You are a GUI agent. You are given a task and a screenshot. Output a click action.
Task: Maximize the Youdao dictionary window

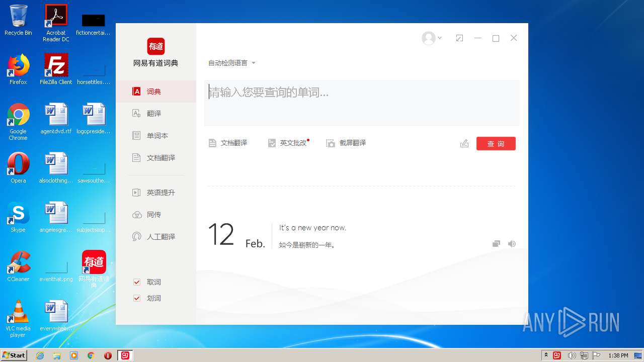496,38
